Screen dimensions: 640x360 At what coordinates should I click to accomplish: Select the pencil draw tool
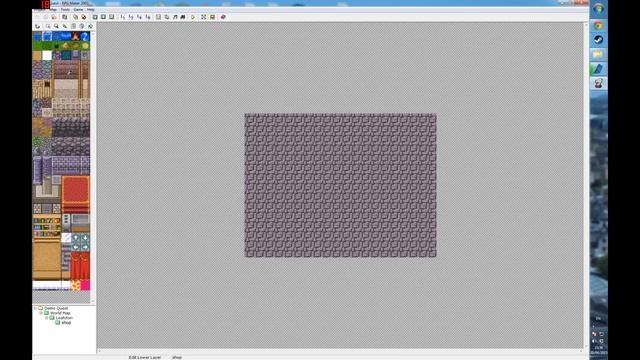click(65, 26)
